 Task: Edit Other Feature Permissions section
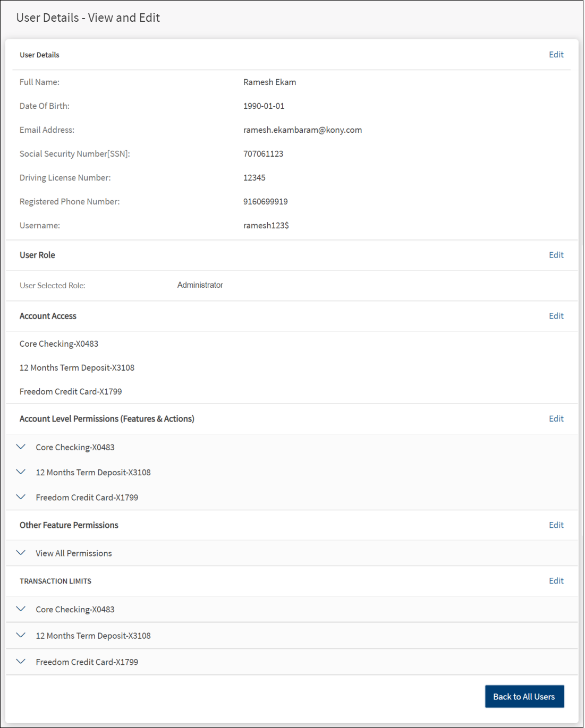coord(556,525)
